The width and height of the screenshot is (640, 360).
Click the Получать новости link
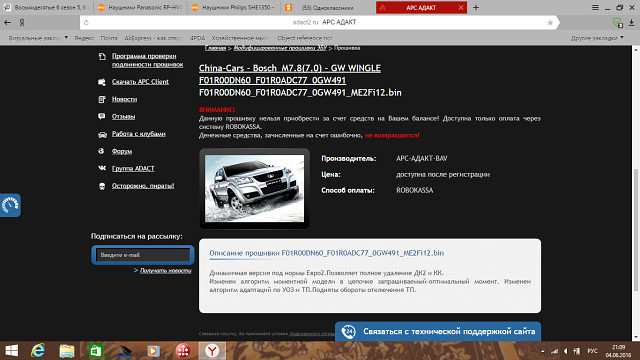tap(165, 270)
